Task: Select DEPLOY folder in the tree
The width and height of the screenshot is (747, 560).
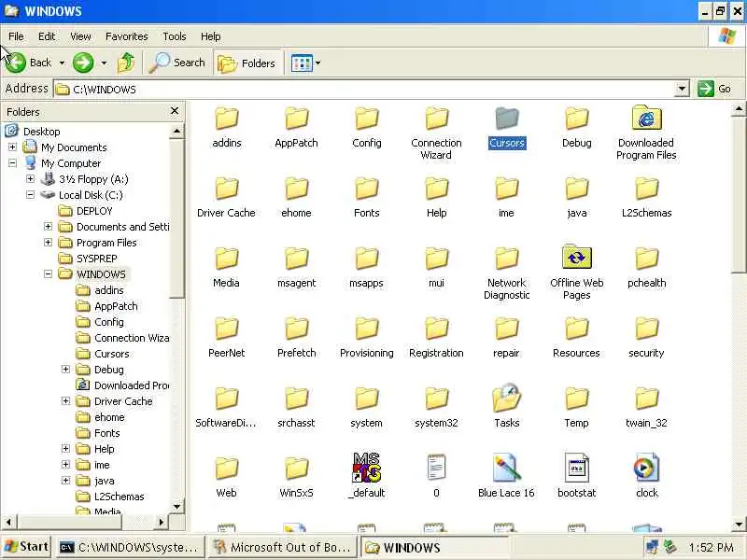Action: [94, 211]
